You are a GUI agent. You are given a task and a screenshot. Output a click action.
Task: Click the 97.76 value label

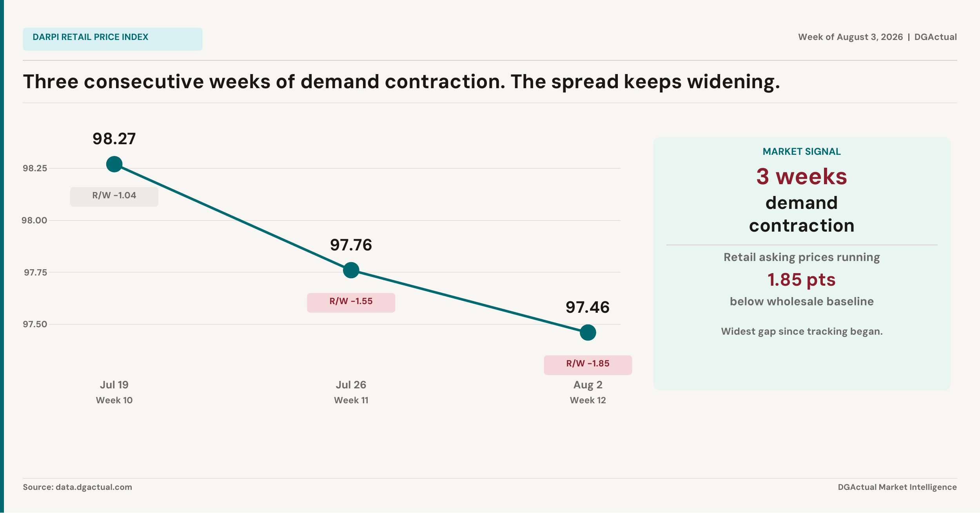coord(351,245)
